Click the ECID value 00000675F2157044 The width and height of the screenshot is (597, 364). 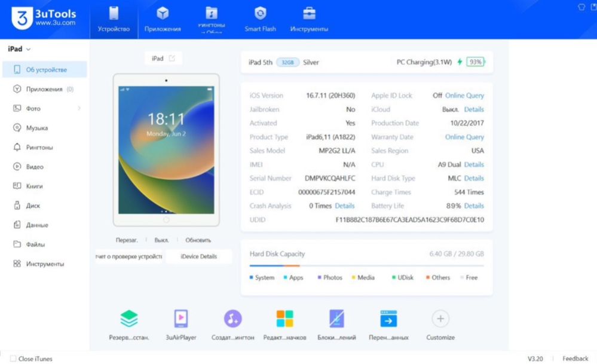tap(327, 192)
